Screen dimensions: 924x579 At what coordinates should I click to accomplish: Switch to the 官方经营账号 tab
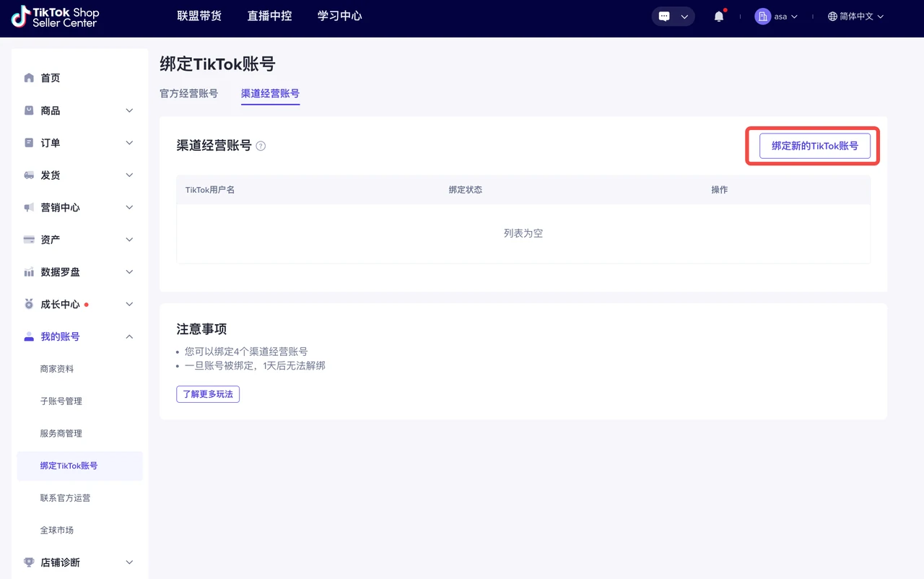click(188, 93)
